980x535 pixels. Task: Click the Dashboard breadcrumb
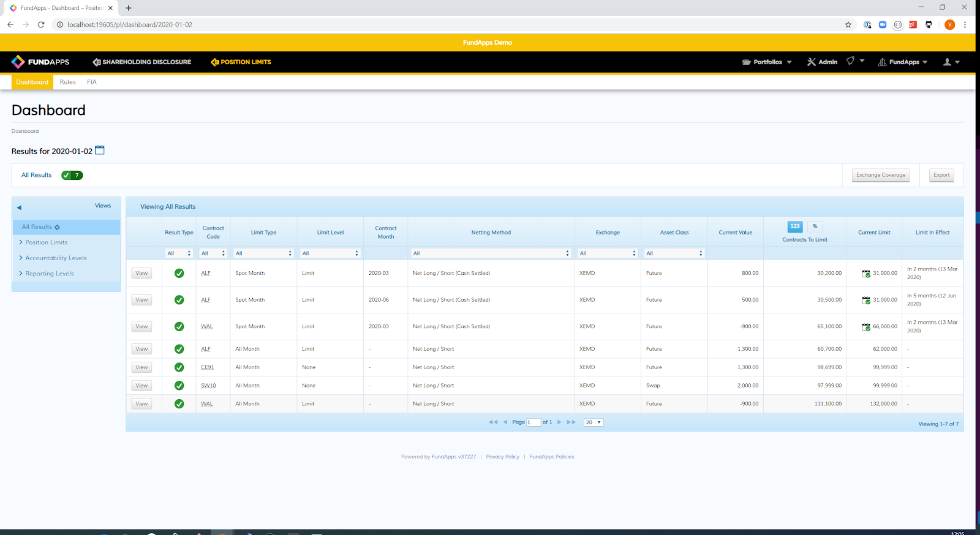[25, 131]
